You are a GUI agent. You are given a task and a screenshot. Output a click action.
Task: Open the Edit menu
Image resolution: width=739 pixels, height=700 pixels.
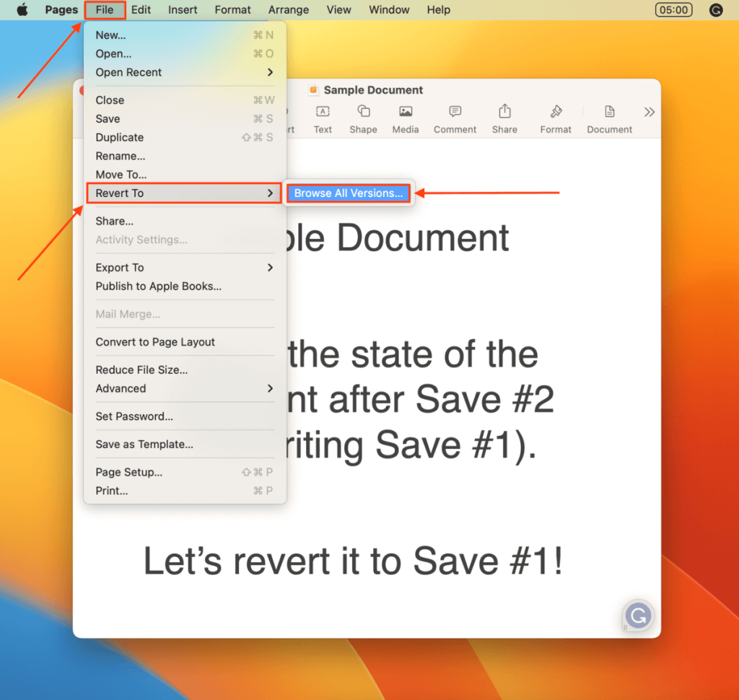141,9
